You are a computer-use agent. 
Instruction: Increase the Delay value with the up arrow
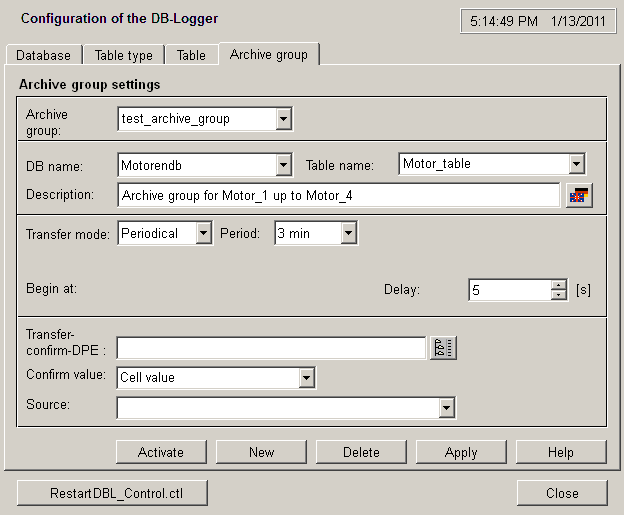(559, 285)
